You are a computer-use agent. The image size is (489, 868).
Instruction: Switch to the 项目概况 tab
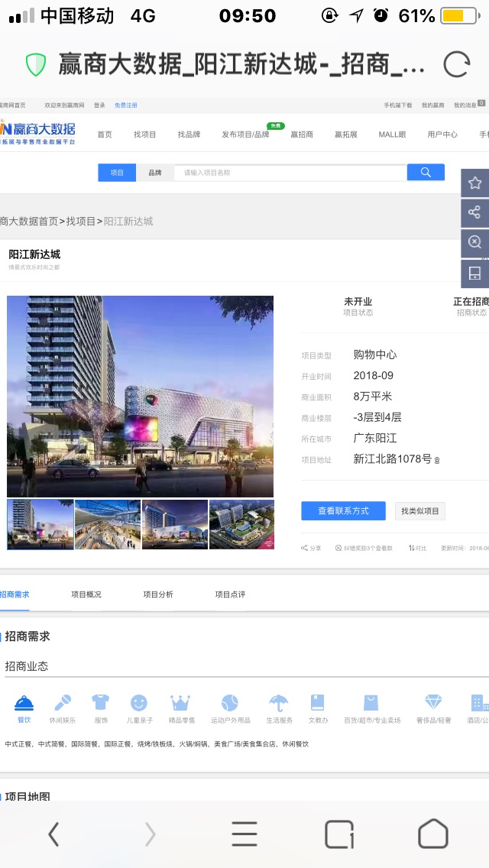[x=86, y=594]
